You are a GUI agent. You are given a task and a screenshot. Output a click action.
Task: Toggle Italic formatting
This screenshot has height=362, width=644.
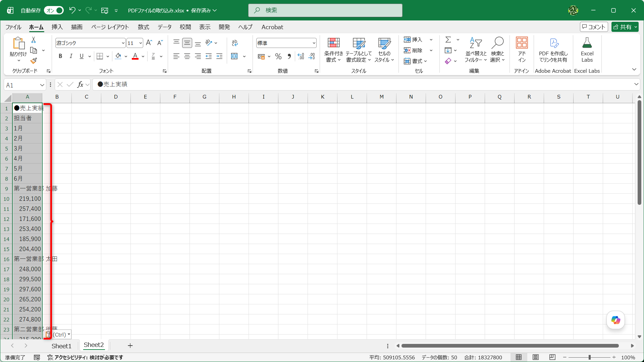point(71,56)
